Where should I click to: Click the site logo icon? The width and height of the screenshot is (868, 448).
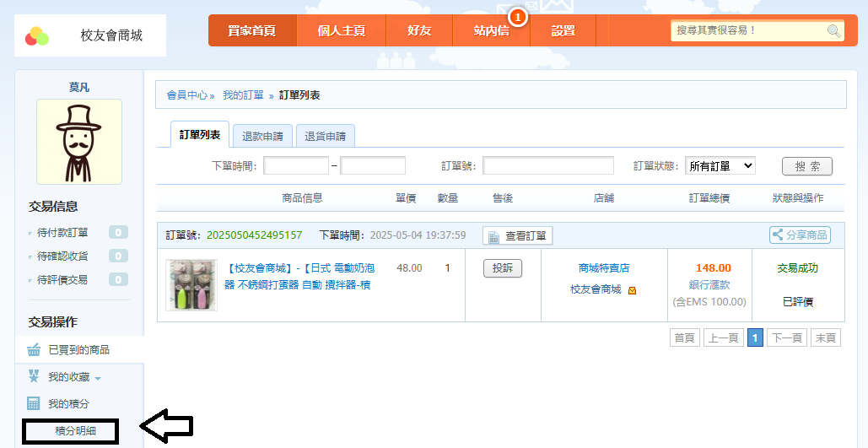[37, 36]
